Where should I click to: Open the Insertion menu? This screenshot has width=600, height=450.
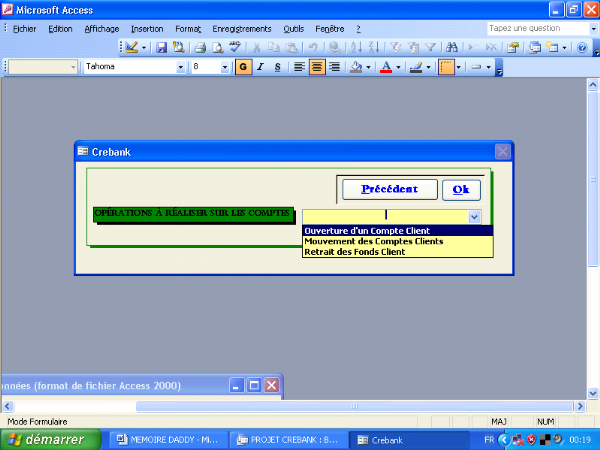[147, 29]
